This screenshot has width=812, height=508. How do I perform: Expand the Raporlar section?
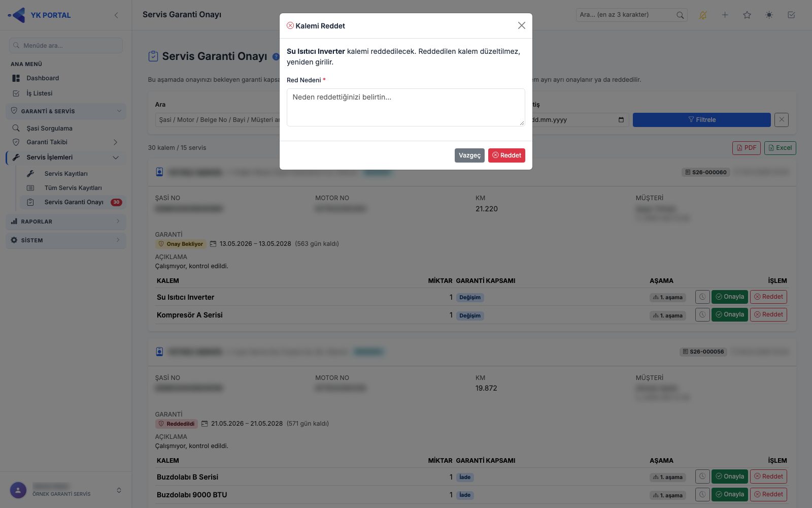[x=66, y=221]
